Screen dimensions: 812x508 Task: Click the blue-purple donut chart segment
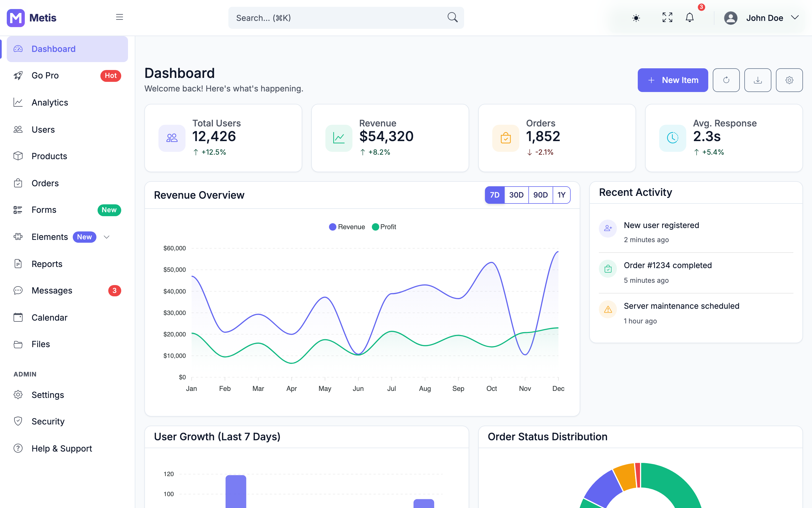604,489
